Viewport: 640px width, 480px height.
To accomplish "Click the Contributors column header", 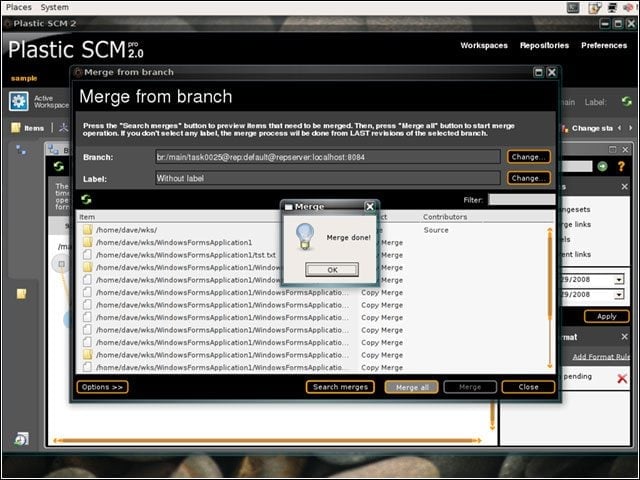I will (445, 217).
